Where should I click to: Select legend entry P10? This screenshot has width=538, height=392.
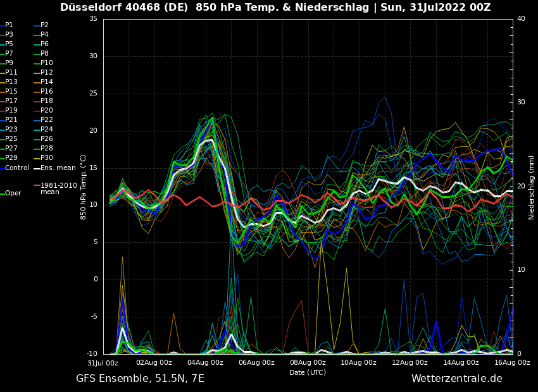[47, 63]
